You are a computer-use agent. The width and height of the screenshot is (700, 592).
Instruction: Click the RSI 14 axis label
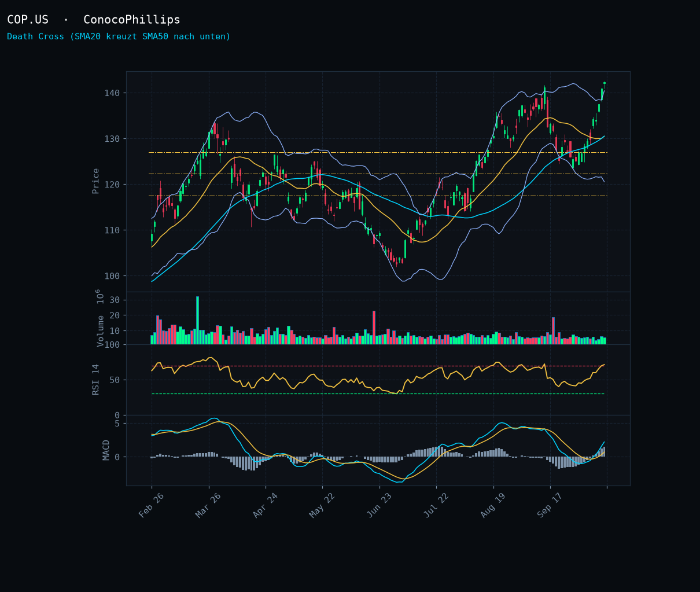96,380
